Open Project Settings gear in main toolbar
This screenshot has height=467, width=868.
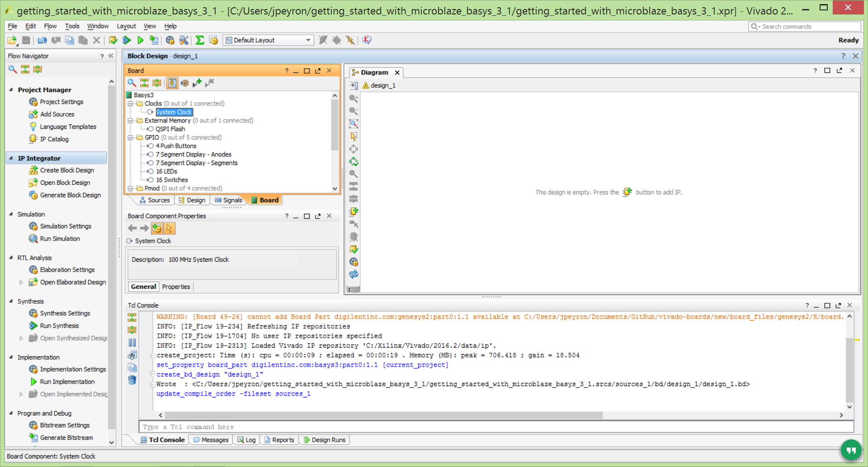(x=170, y=40)
